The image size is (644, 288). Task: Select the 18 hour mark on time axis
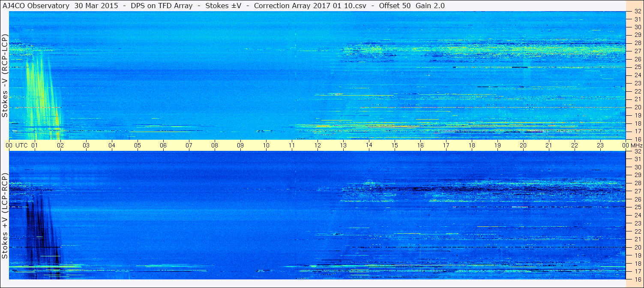(x=472, y=145)
